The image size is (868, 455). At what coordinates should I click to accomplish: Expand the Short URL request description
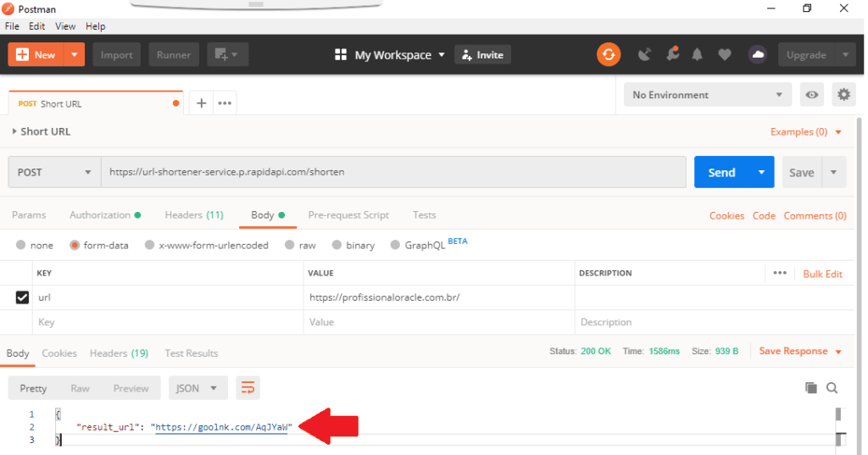(x=14, y=131)
